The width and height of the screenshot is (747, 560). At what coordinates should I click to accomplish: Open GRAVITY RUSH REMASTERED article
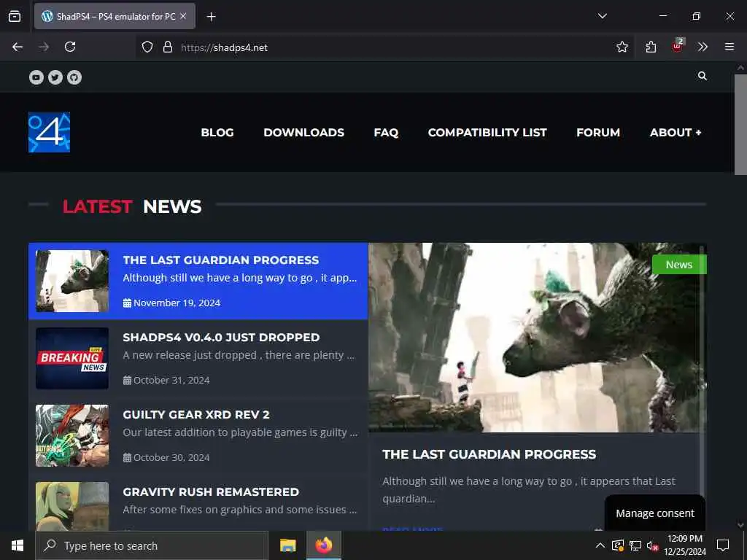[x=211, y=492]
